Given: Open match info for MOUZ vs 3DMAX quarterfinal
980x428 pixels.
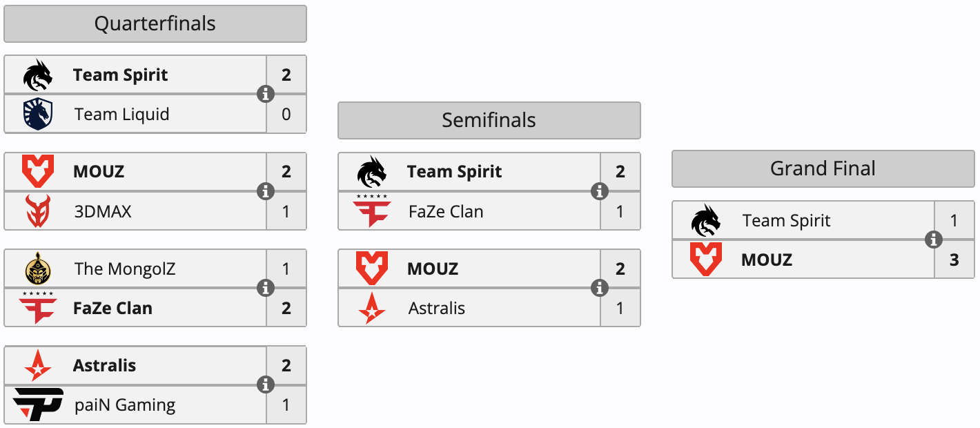Looking at the screenshot, I should (x=266, y=191).
